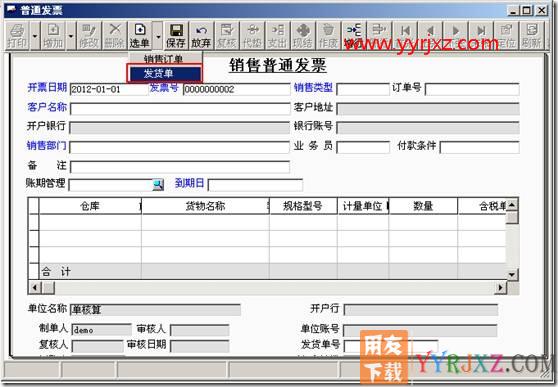
Task: Click the 数量 column header
Action: [x=423, y=206]
